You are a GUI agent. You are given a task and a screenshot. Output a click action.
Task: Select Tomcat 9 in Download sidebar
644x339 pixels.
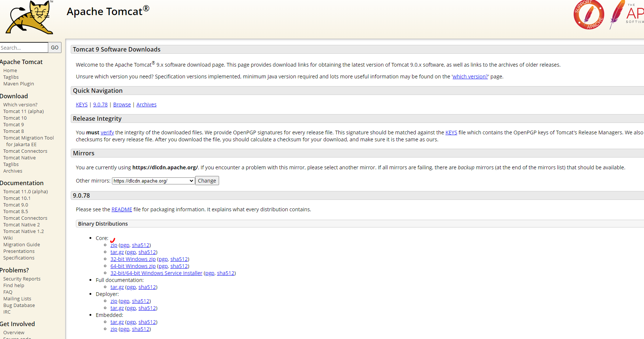click(x=14, y=125)
